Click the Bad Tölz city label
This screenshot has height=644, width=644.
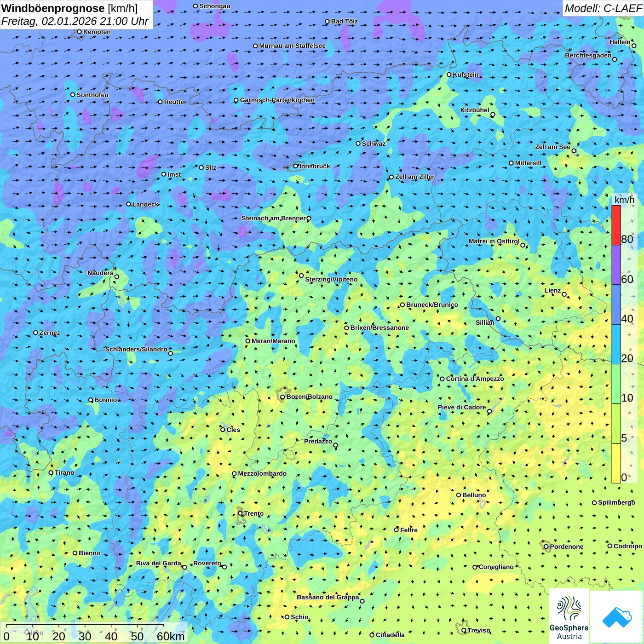pyautogui.click(x=344, y=21)
